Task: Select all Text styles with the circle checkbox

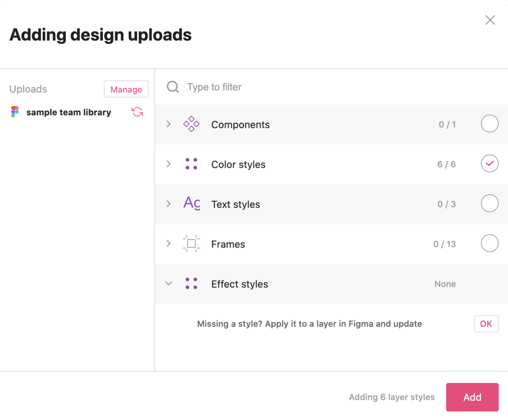Action: (490, 204)
